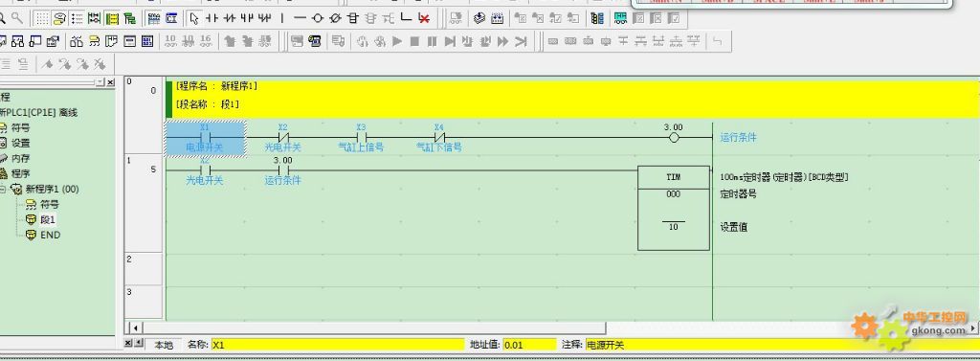This screenshot has width=980, height=361.
Task: Open the workspace panel dropdown arrow
Action: 100,82
